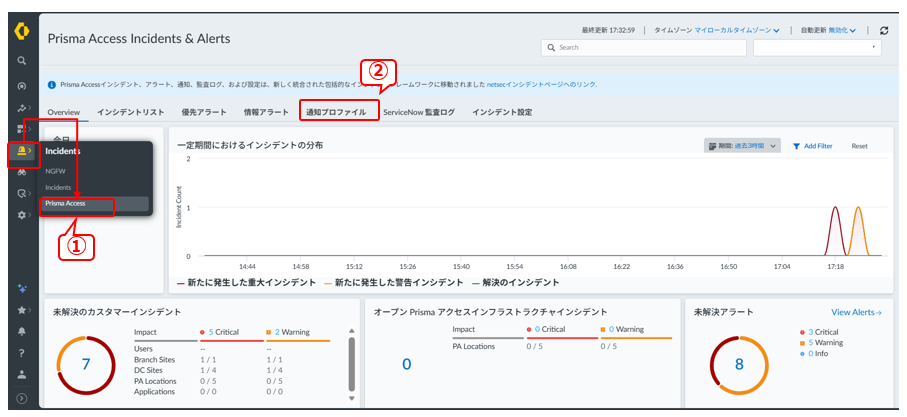This screenshot has width=907, height=417.
Task: Click the info icon in the blue banner
Action: pyautogui.click(x=52, y=85)
